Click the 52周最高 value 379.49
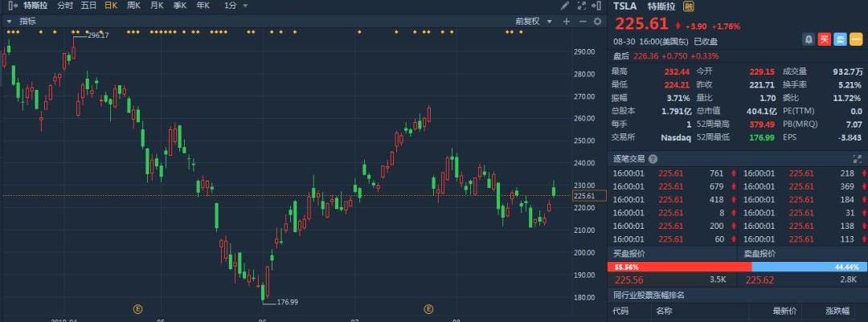 (x=762, y=124)
